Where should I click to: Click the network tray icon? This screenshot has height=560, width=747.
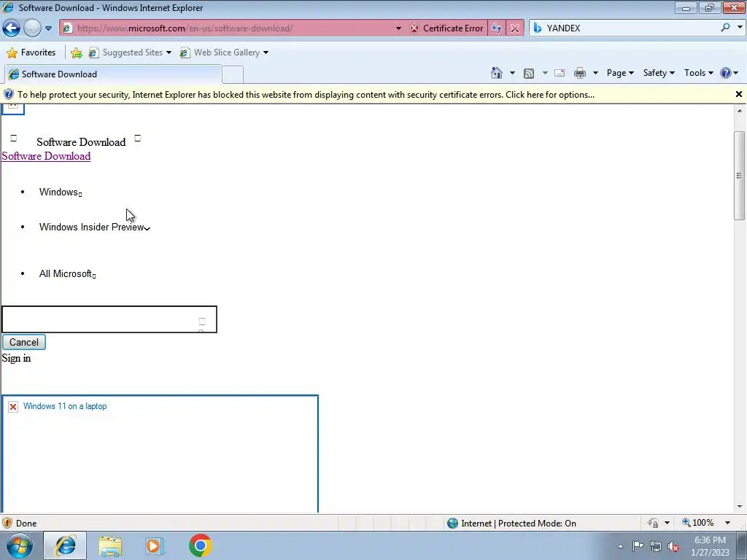tap(656, 546)
